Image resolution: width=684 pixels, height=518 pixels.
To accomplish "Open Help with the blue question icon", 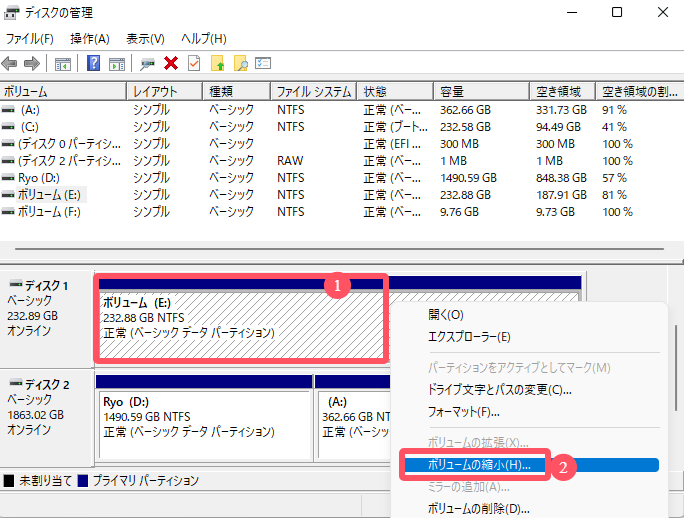I will pyautogui.click(x=93, y=63).
